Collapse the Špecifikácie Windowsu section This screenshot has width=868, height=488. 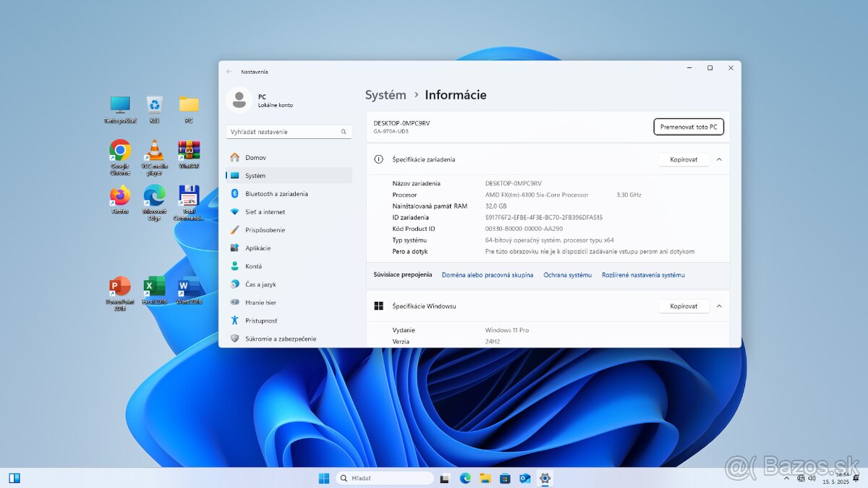tap(719, 306)
